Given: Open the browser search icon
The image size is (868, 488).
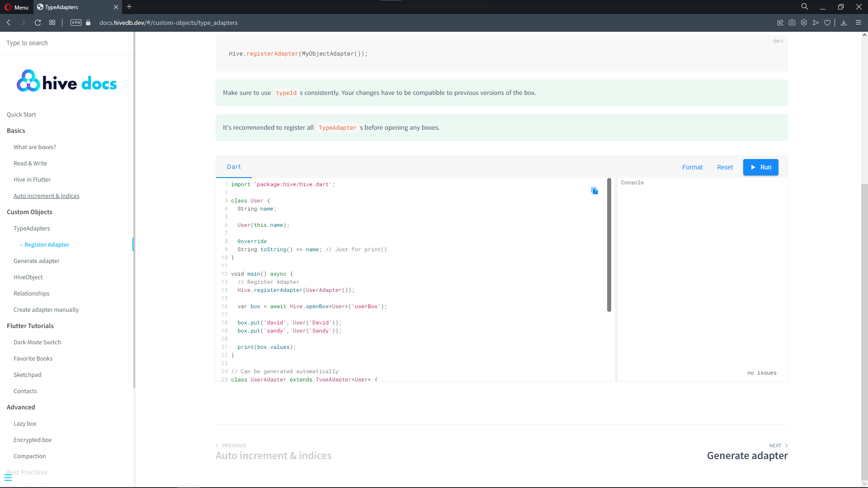Looking at the screenshot, I should coord(805,7).
